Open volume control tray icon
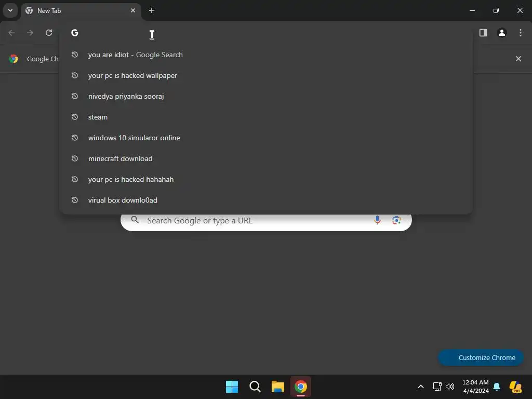Screen dimensions: 532x399 pyautogui.click(x=450, y=387)
